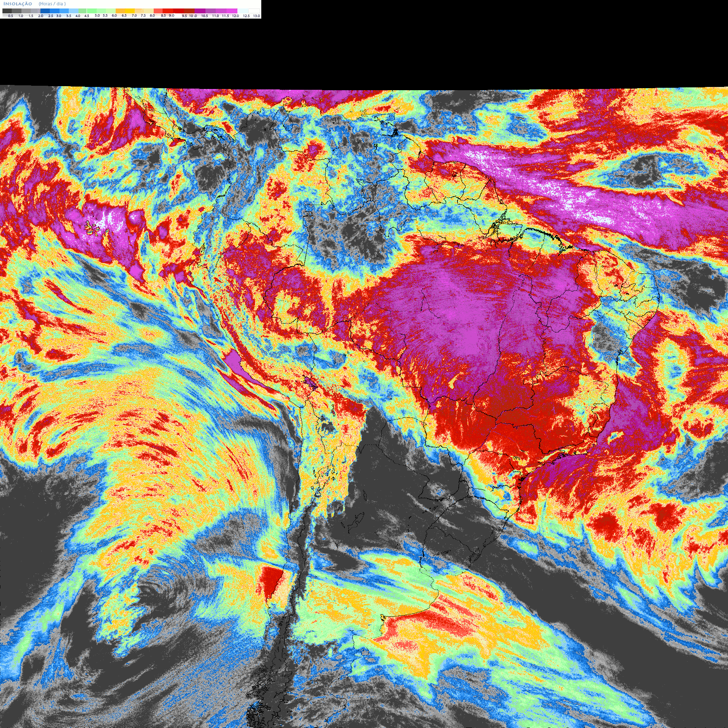
Task: Click the '13.0' legend value
Action: 256,16
